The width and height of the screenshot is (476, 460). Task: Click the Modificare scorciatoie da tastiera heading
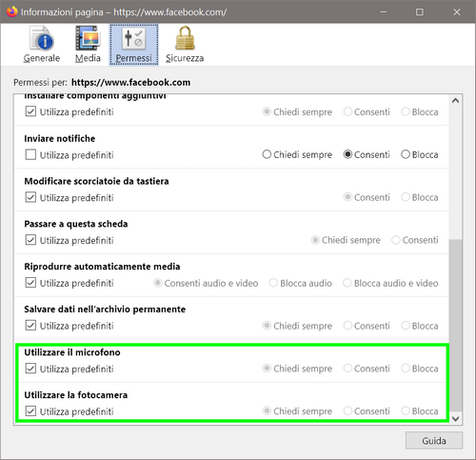pos(96,181)
